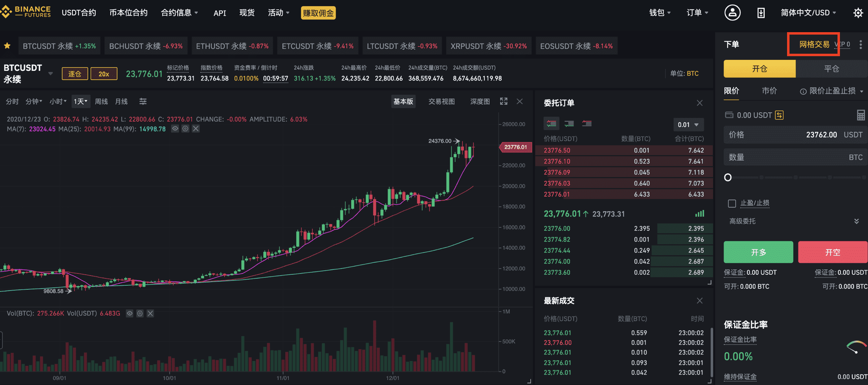Click the USDT transfer icon

(x=779, y=115)
